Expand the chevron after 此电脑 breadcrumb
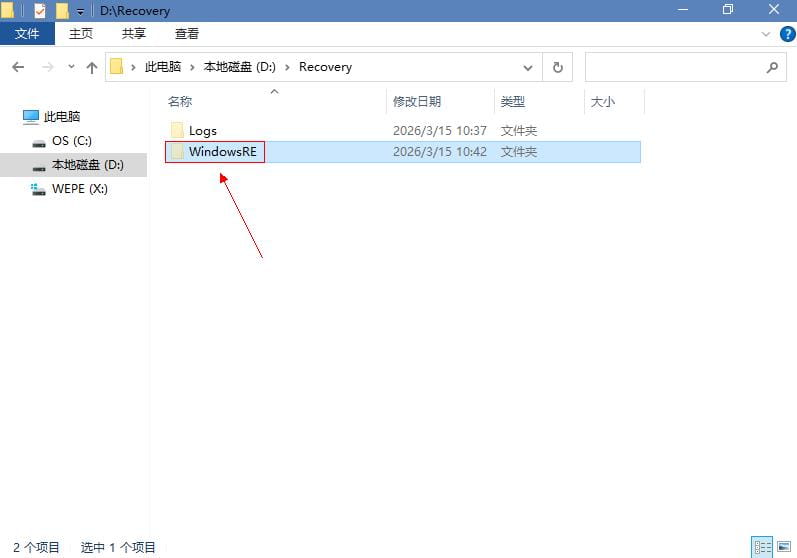Screen dimensions: 797x558 (192, 67)
